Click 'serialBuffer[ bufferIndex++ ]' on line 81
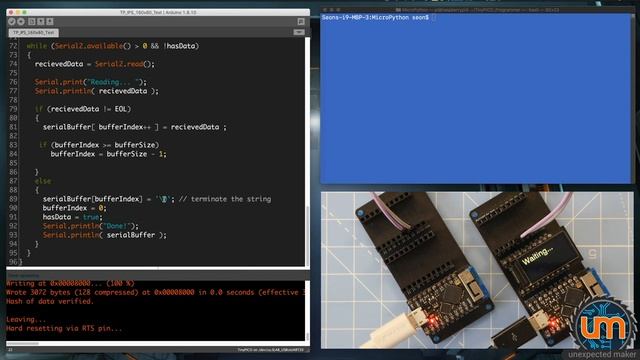This screenshot has height=360, width=640. (x=101, y=127)
